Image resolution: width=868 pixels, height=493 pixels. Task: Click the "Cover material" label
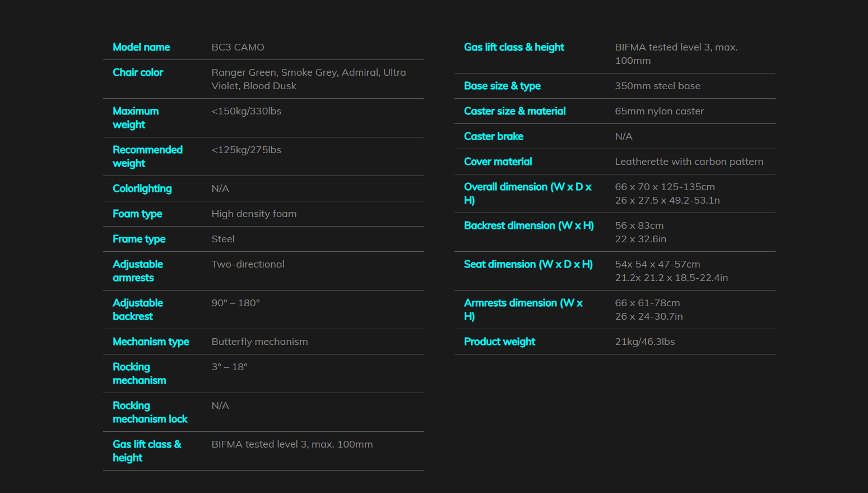pos(498,162)
